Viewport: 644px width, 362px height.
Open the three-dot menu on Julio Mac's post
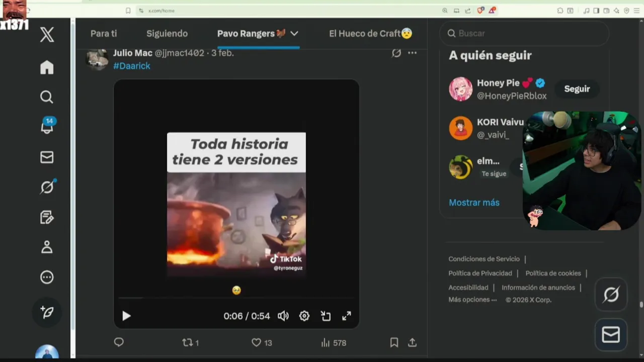coord(413,53)
